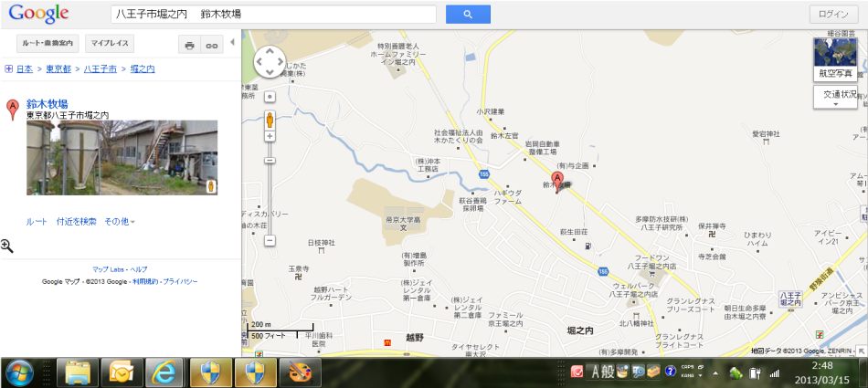The width and height of the screenshot is (868, 388).
Task: Toggle the 航空写真 satellite view
Action: coord(835,60)
